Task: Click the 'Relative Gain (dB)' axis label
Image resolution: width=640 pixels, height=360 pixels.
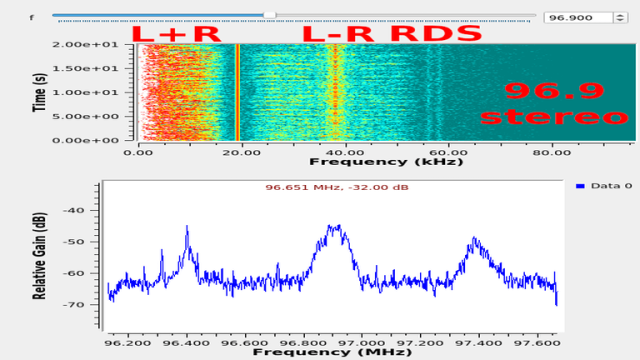Action: click(x=39, y=256)
